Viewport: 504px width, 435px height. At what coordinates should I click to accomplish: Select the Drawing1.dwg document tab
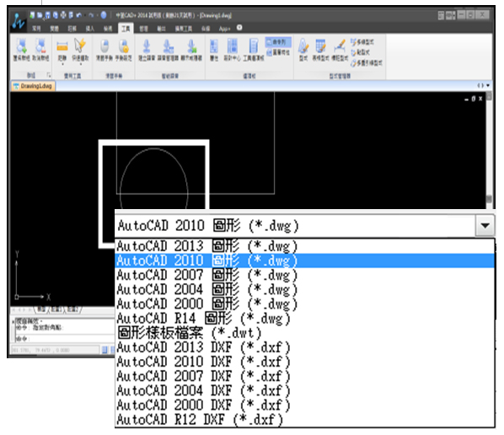click(x=34, y=86)
